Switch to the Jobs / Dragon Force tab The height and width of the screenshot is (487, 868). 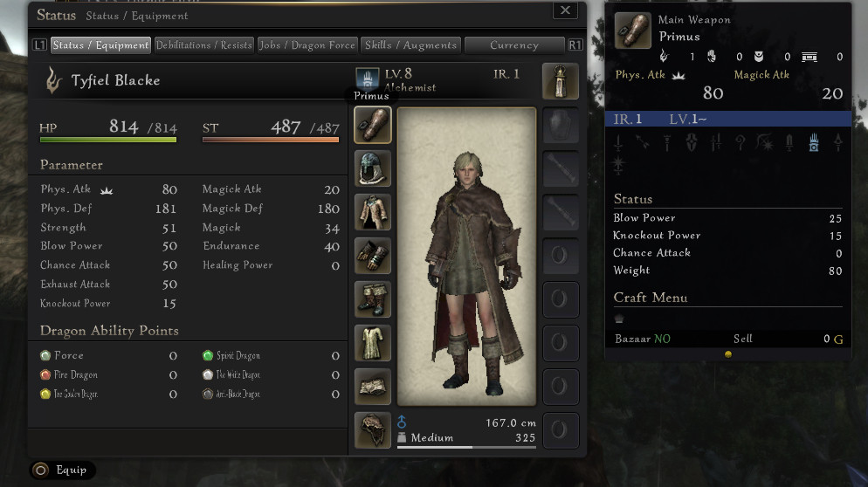click(307, 45)
